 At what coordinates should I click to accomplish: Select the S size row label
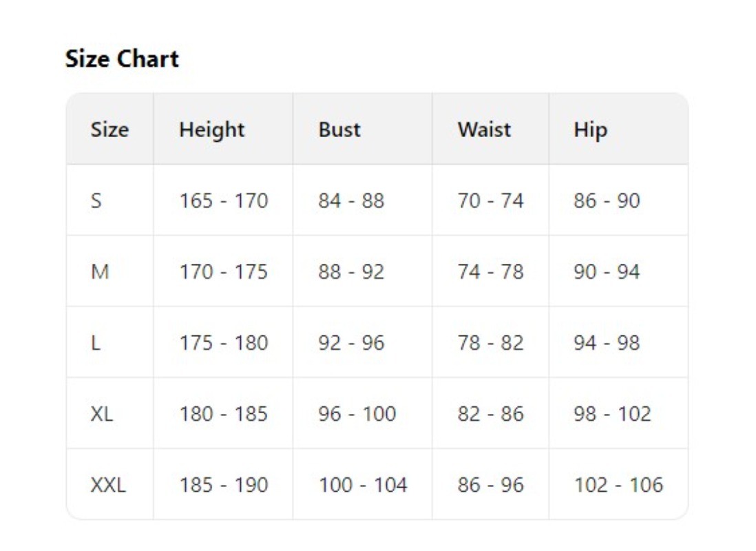[96, 200]
